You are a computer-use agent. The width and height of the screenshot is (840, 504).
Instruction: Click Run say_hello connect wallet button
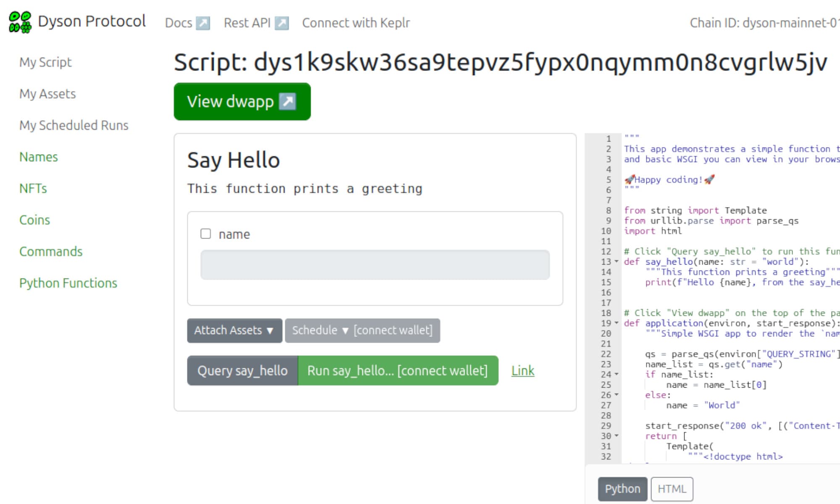[x=398, y=370]
